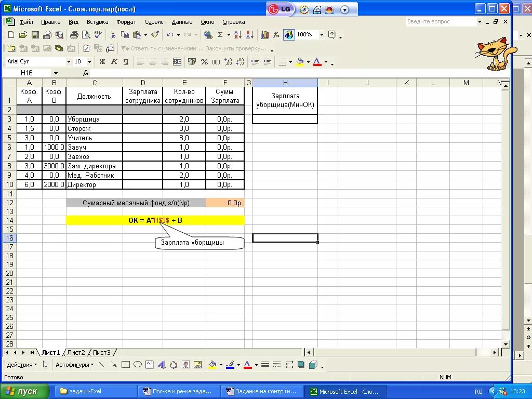Click the font color A swatch

pos(317,61)
